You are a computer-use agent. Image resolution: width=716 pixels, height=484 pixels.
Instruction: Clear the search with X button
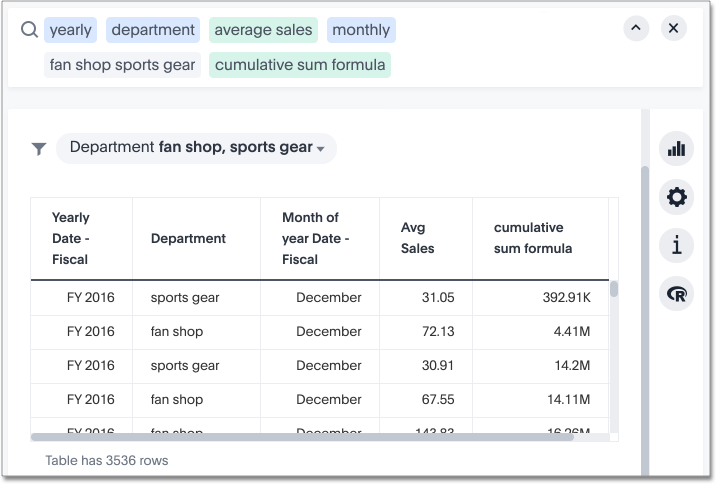tap(674, 29)
